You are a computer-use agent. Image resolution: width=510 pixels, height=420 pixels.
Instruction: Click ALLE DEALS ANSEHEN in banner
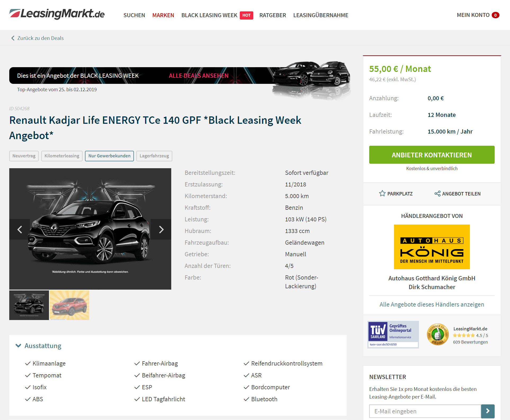[x=198, y=76]
